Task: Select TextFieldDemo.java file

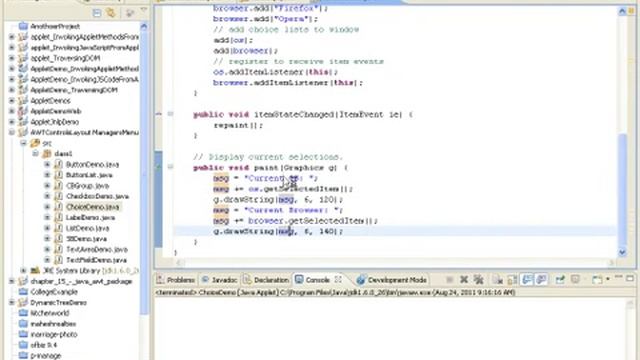Action: [x=96, y=260]
